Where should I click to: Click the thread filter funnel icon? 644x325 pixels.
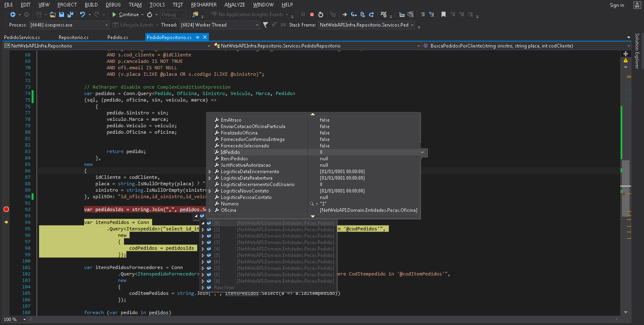[266, 25]
